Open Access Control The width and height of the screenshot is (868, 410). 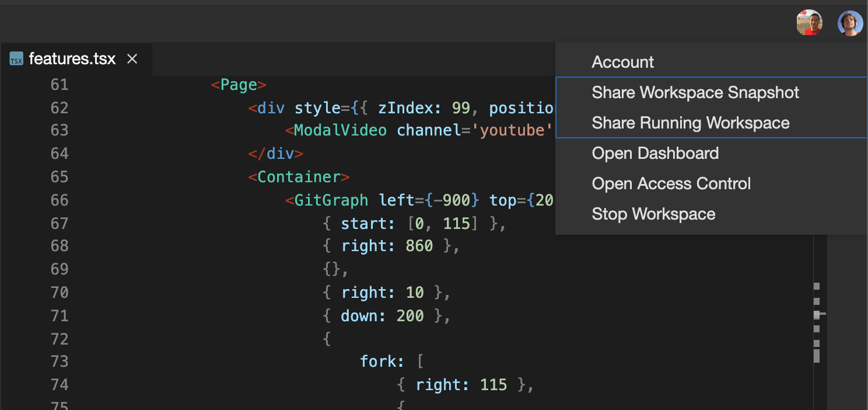click(x=671, y=183)
